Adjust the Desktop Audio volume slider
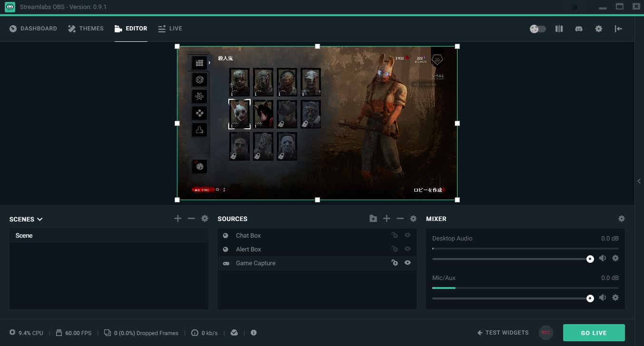The height and width of the screenshot is (346, 644). [513, 259]
